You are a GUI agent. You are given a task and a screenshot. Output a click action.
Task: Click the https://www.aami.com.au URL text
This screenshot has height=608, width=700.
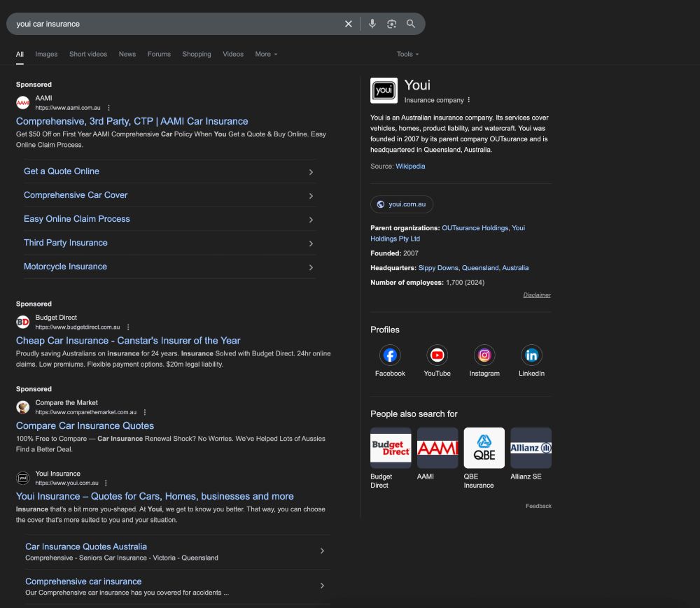68,108
